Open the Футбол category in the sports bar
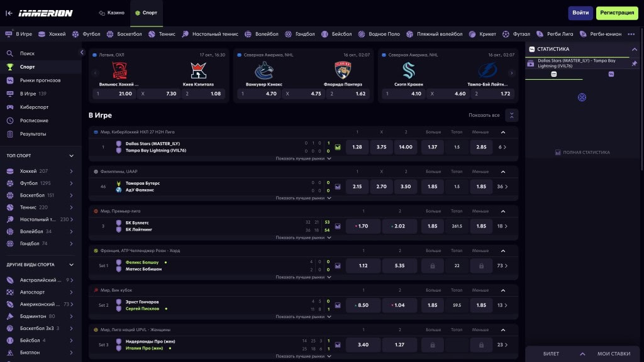This screenshot has height=362, width=644. click(x=86, y=34)
